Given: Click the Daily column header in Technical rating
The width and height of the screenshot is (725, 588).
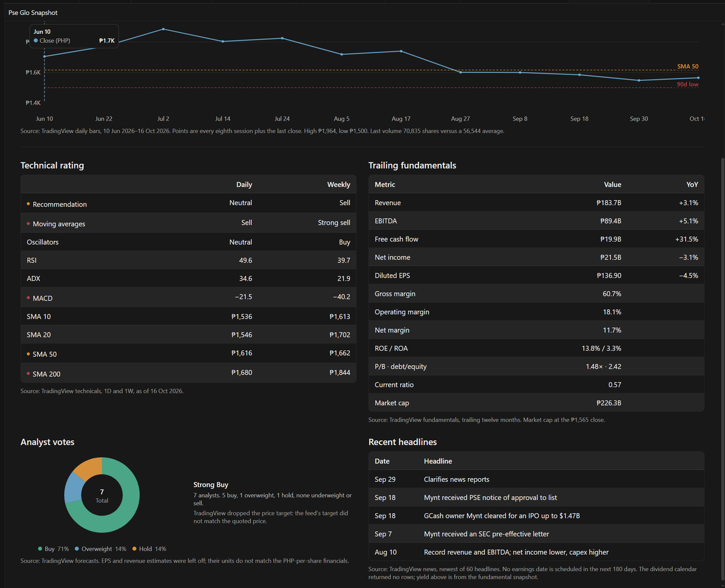Looking at the screenshot, I should pyautogui.click(x=244, y=185).
